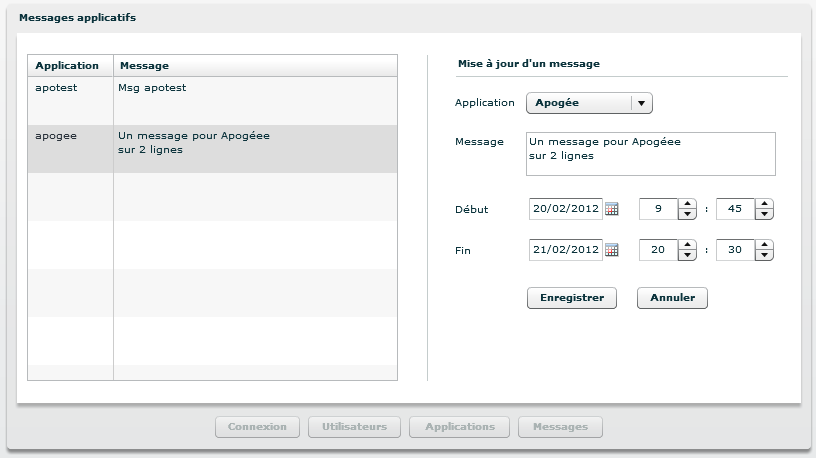Decrease the Fin hour value
816x458 pixels.
coord(687,255)
